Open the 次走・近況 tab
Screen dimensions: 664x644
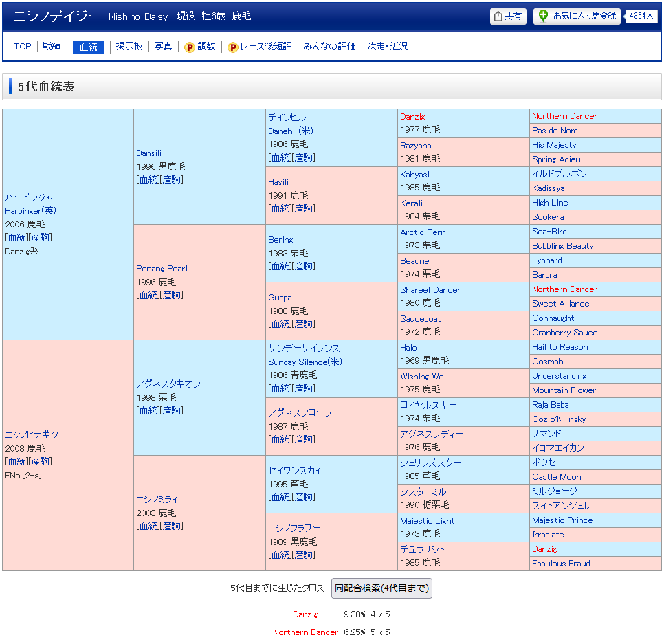(x=388, y=46)
